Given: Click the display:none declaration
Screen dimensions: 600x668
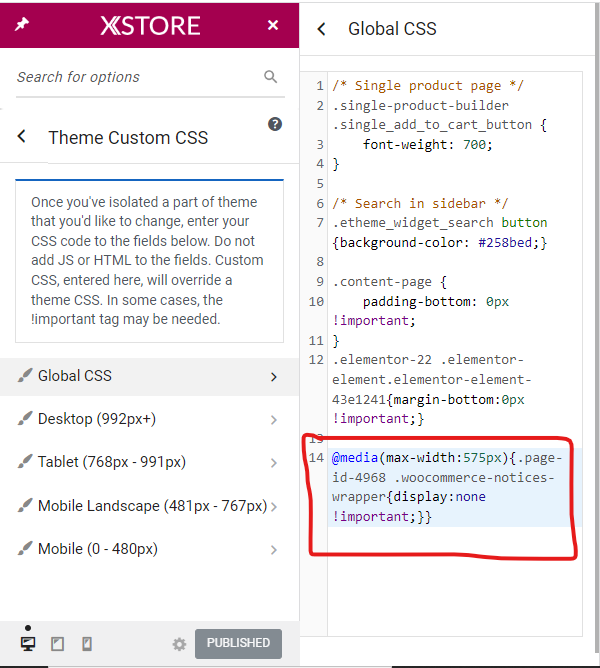Looking at the screenshot, I should [x=439, y=497].
